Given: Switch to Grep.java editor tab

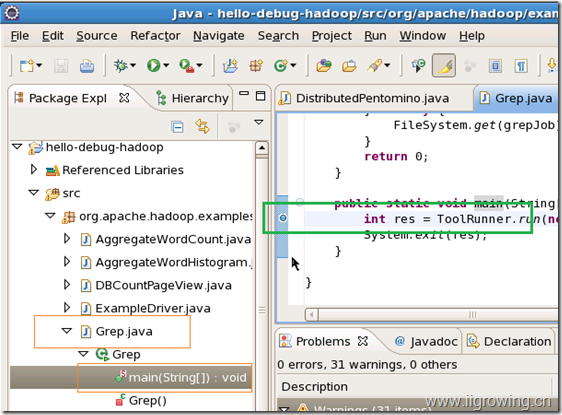Looking at the screenshot, I should coord(516,98).
